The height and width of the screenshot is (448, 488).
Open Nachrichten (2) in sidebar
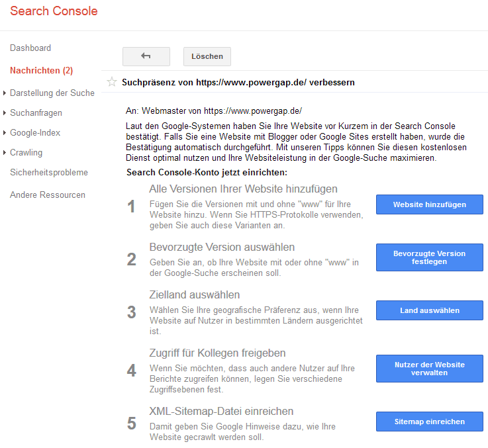point(42,70)
